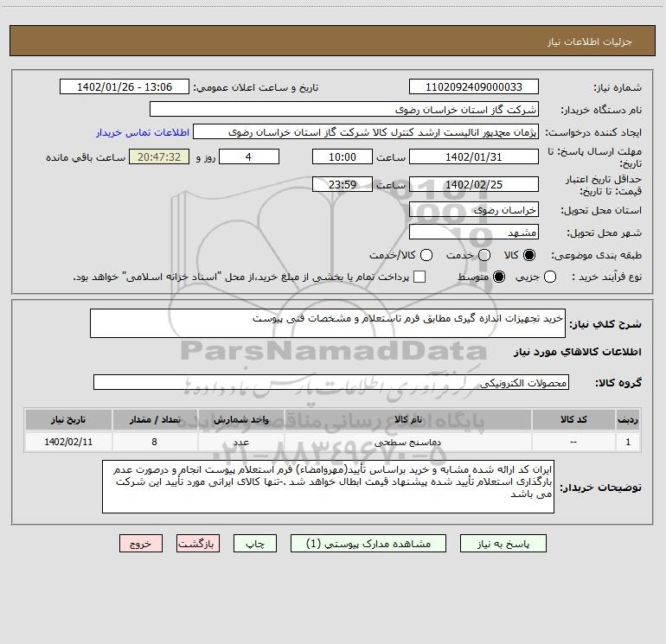Open اطلاعات تماس خریدار link
The width and height of the screenshot is (666, 644).
click(x=143, y=132)
